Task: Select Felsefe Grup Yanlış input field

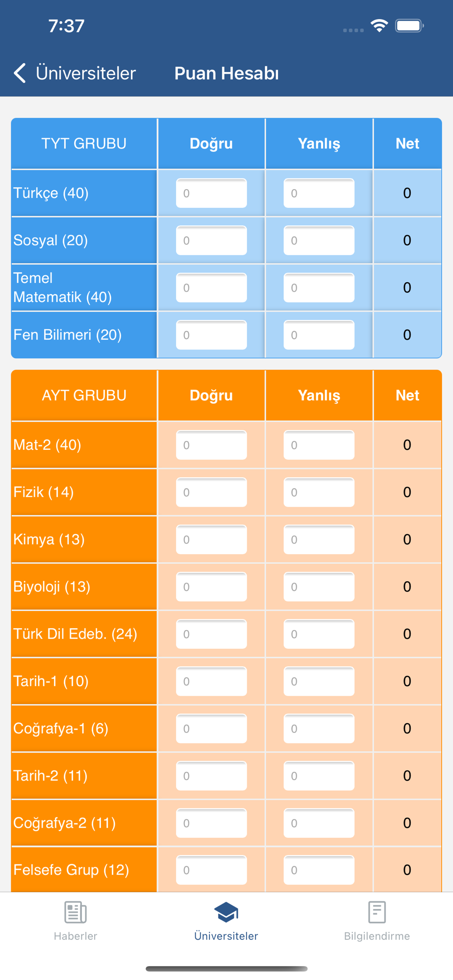Action: click(319, 870)
